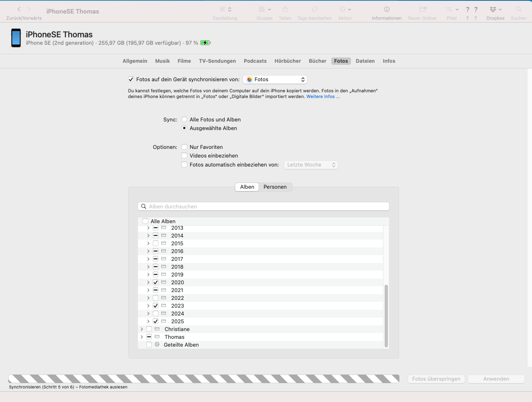
Task: Open the Hörbücher tab
Action: pos(288,61)
